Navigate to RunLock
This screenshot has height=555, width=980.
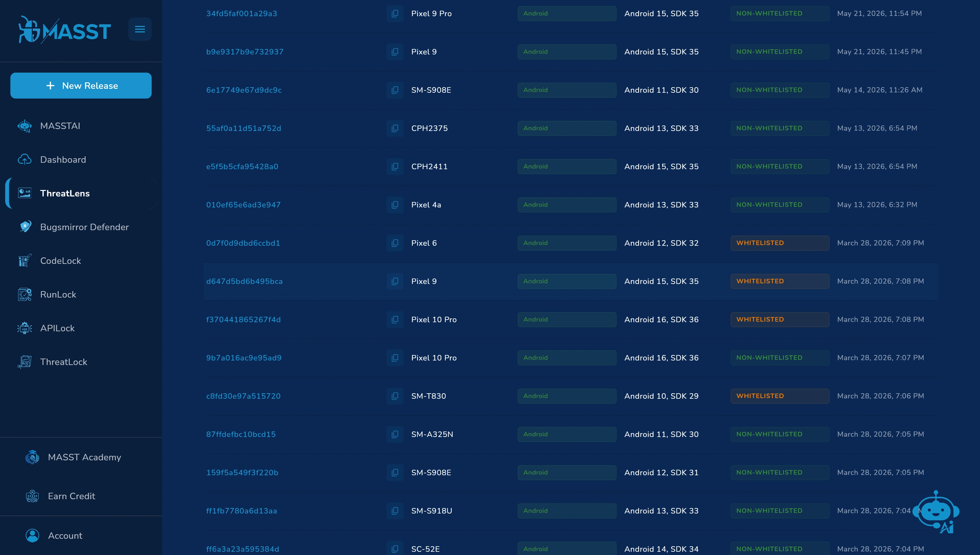81,295
